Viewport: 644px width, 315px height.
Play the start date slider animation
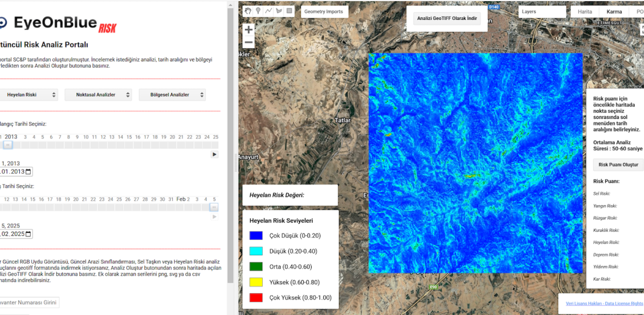(214, 154)
